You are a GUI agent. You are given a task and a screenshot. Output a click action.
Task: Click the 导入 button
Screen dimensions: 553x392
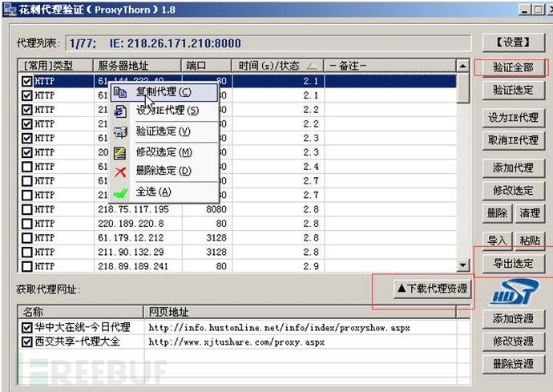click(x=497, y=240)
